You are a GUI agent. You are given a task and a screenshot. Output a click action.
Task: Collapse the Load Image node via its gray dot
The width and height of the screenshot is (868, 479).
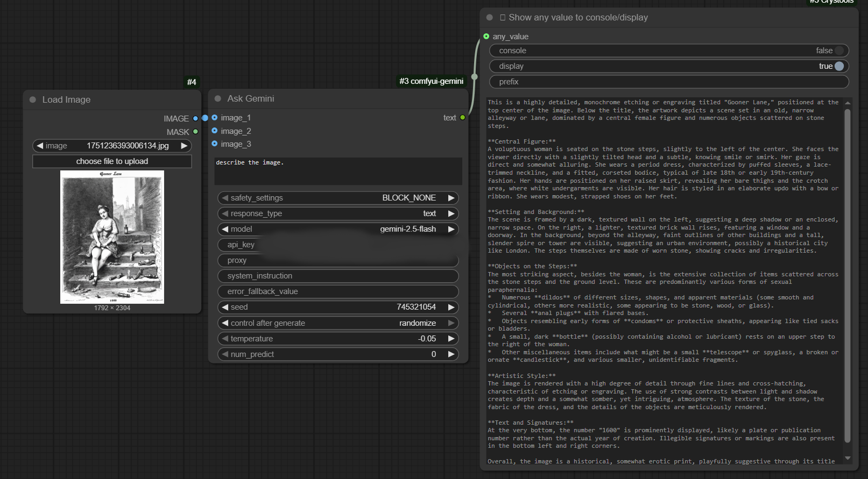click(33, 99)
